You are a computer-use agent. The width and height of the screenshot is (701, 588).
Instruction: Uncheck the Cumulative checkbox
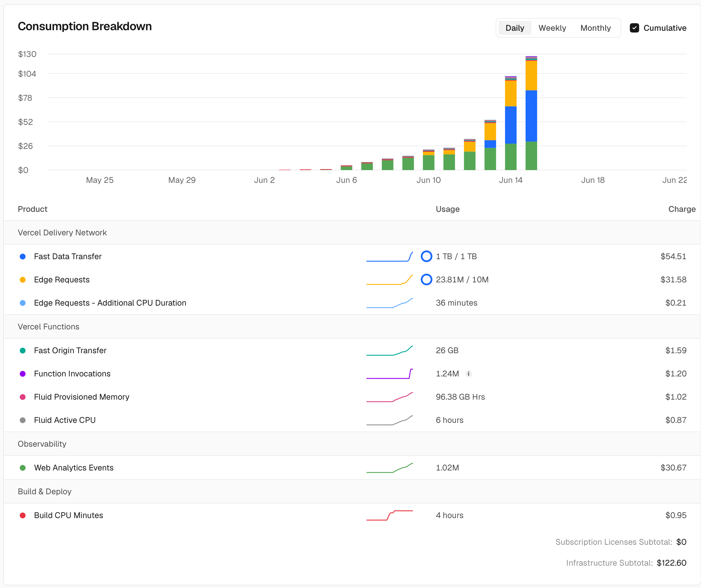click(x=634, y=28)
